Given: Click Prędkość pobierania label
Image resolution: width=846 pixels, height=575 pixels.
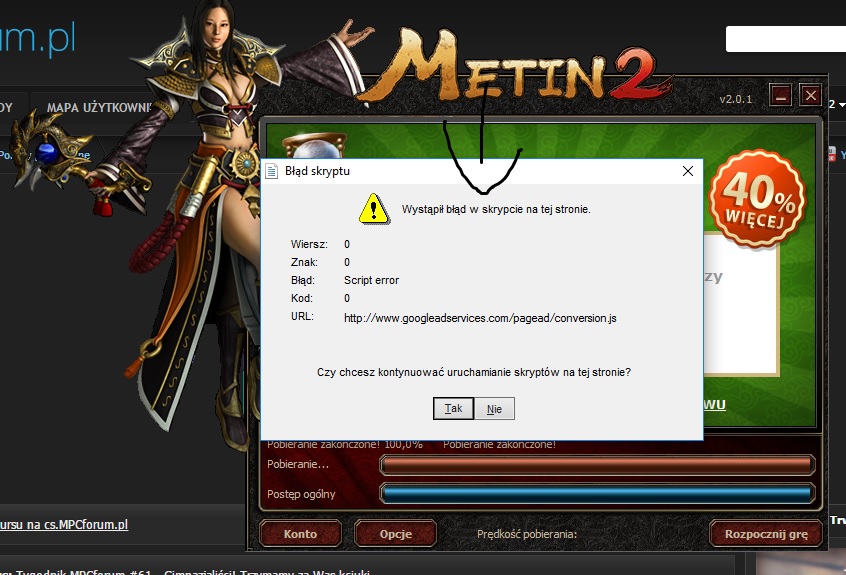Looking at the screenshot, I should (x=527, y=534).
